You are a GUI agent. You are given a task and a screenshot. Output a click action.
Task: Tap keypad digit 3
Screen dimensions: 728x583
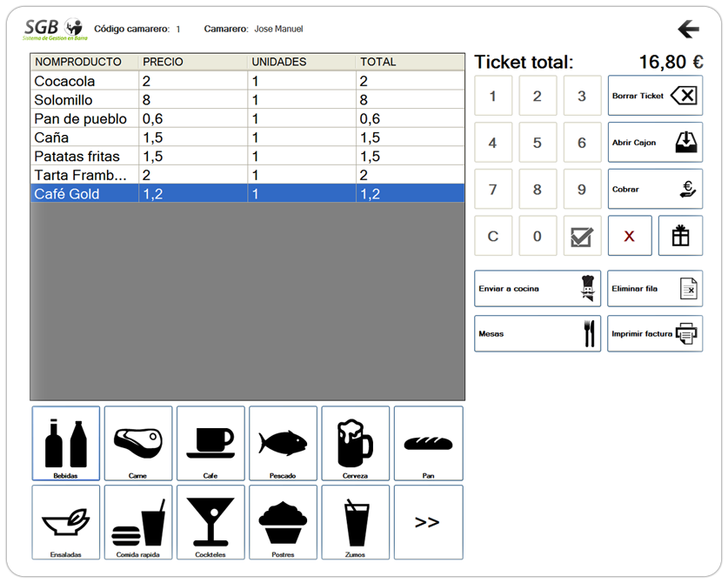pyautogui.click(x=582, y=96)
